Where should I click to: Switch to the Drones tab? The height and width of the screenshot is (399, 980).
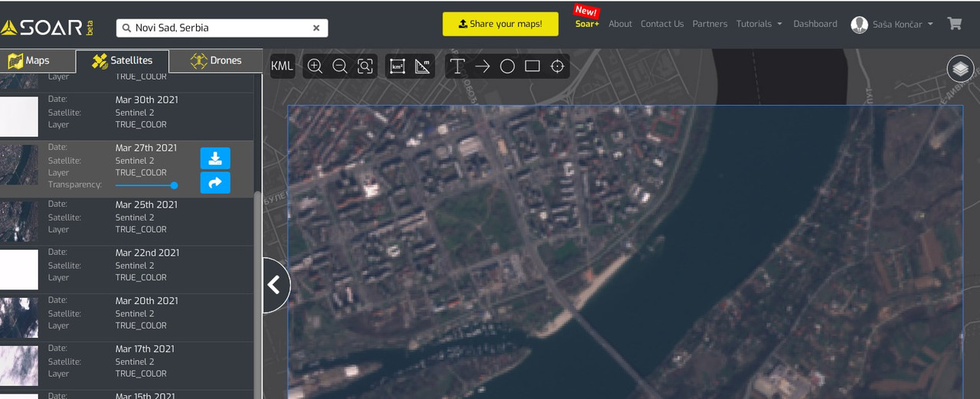216,61
